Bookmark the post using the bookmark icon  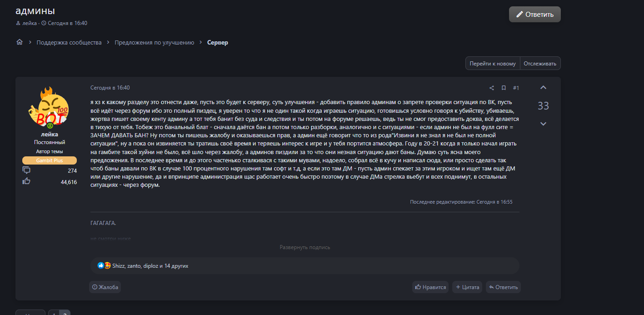[x=504, y=88]
